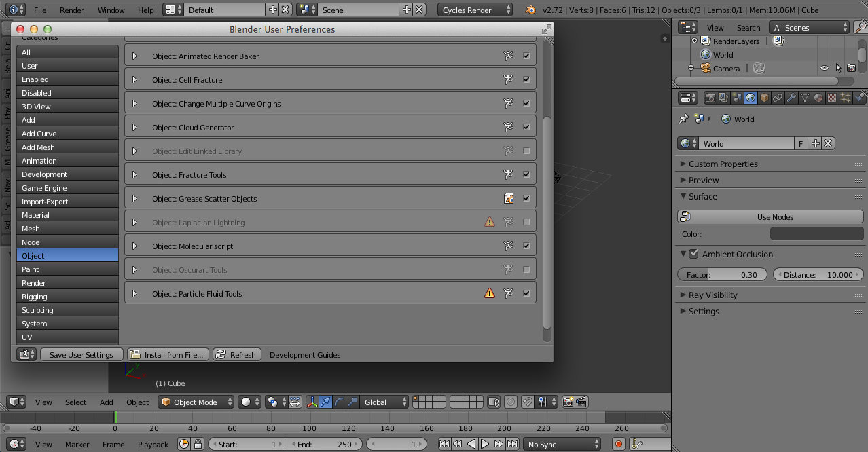This screenshot has height=452, width=868.
Task: Open Object properties tab (orange cube)
Action: (x=764, y=98)
